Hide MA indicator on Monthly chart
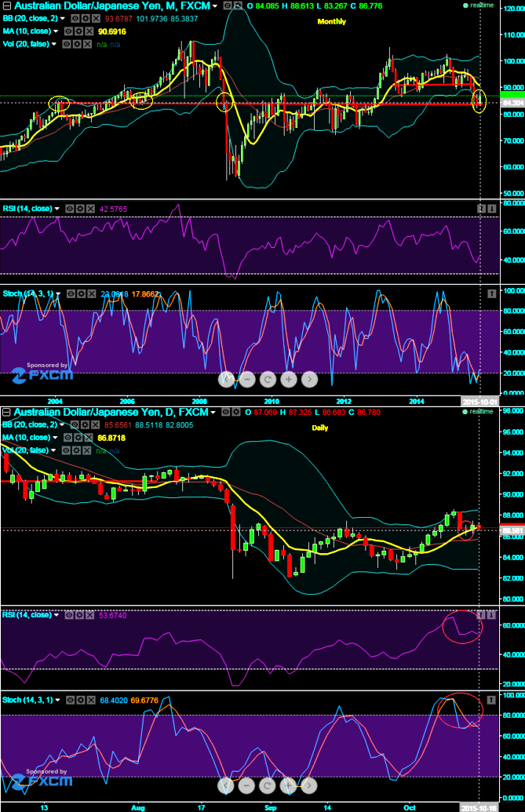 [x=67, y=31]
